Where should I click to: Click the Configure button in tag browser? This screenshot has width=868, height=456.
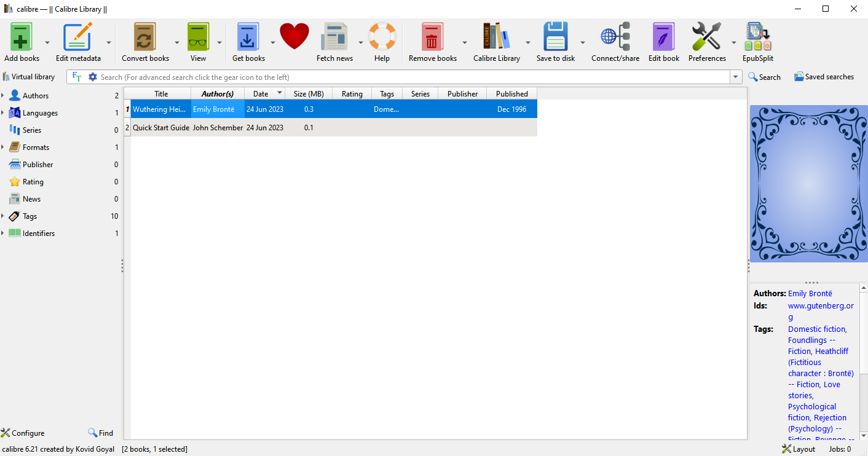click(23, 433)
